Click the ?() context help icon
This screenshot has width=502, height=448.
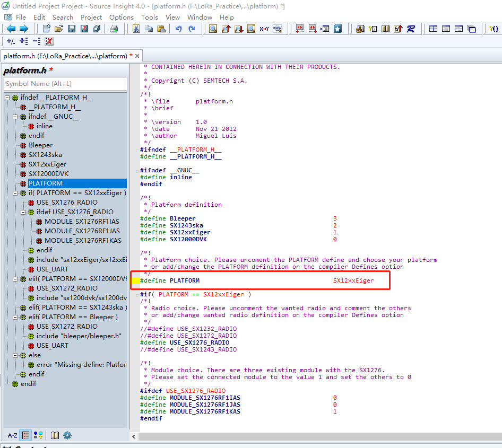494,29
